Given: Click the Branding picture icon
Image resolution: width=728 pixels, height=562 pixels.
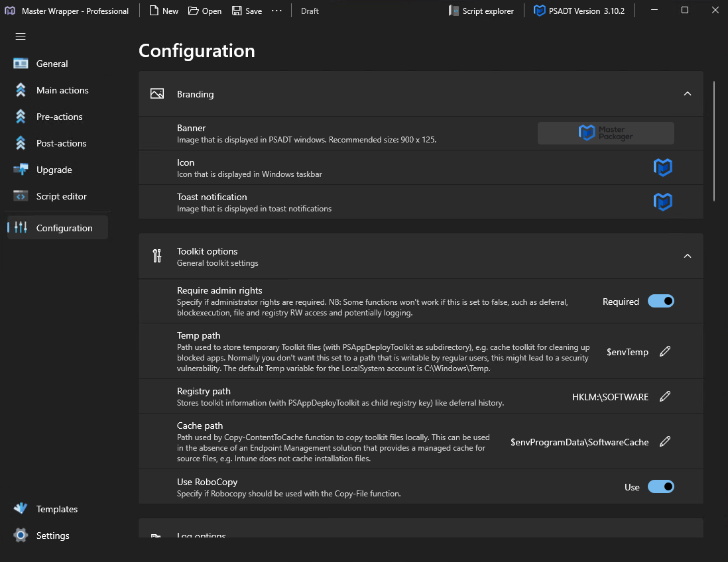Looking at the screenshot, I should point(157,93).
